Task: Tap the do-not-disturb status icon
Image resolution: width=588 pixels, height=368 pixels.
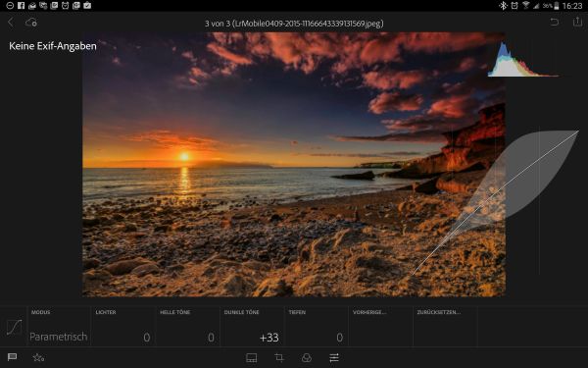Action: [10, 5]
